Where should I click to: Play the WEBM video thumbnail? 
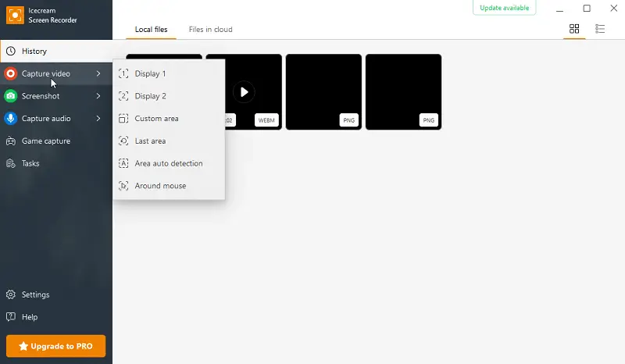(244, 92)
